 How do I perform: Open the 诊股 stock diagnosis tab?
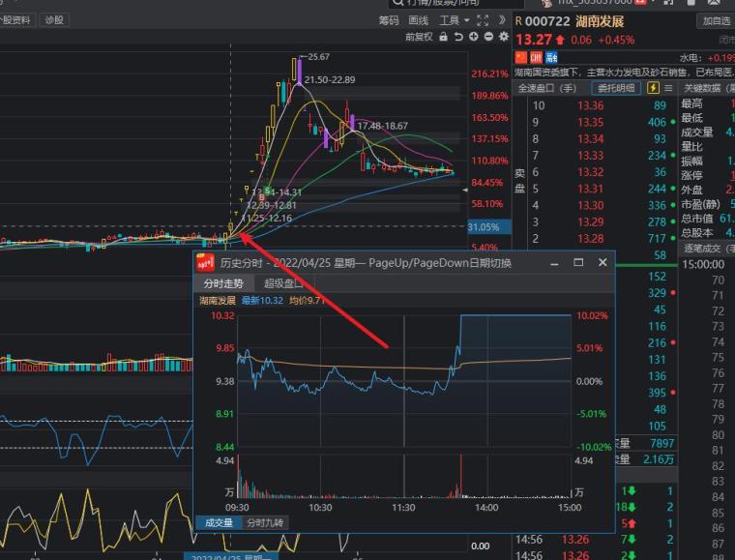click(x=54, y=20)
